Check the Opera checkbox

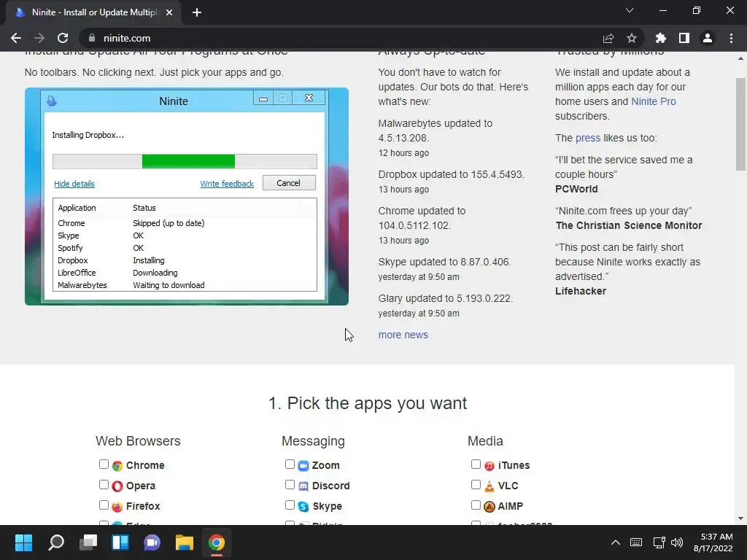click(x=104, y=485)
